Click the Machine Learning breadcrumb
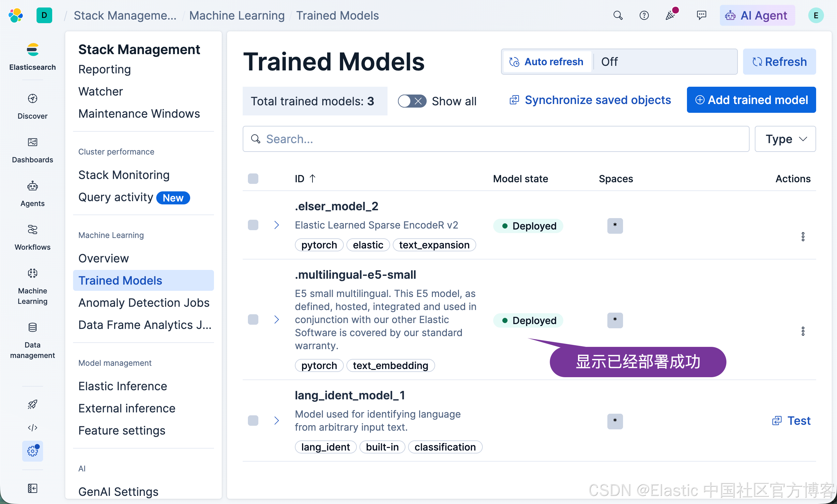The image size is (837, 504). [x=237, y=15]
